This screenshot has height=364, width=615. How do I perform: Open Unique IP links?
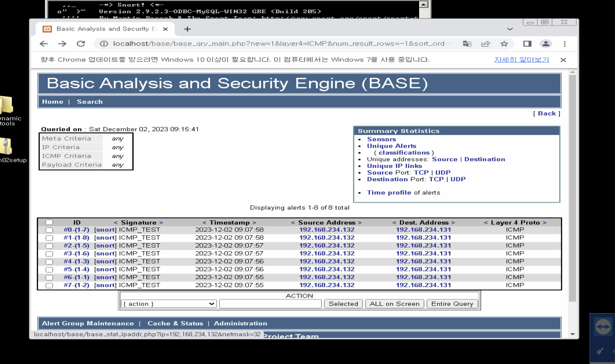pos(395,166)
